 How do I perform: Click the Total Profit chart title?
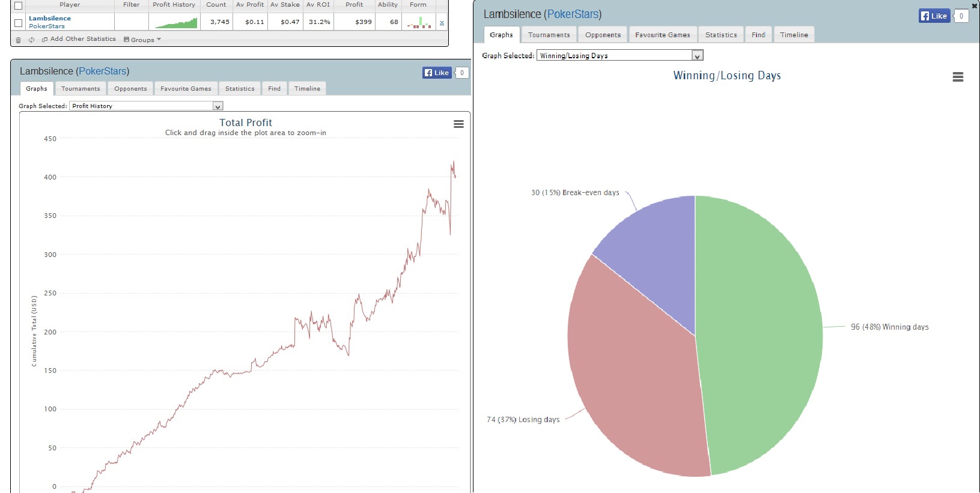click(246, 122)
